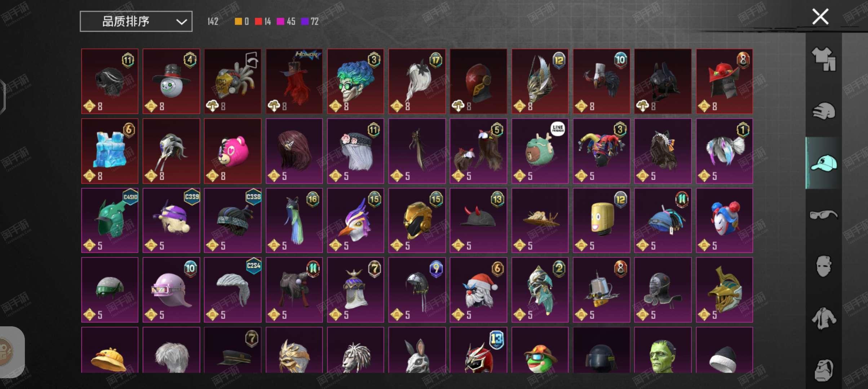This screenshot has width=868, height=389.
Task: Filter by purple quality swatch 72
Action: 310,21
